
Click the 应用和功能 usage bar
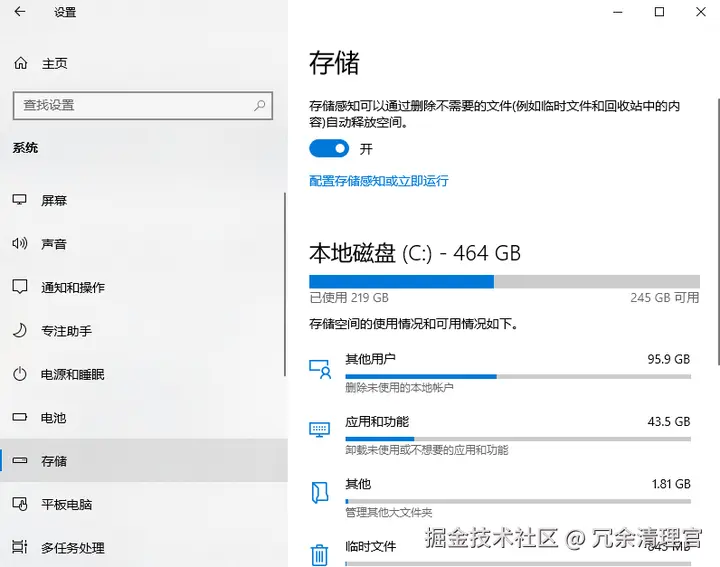518,439
